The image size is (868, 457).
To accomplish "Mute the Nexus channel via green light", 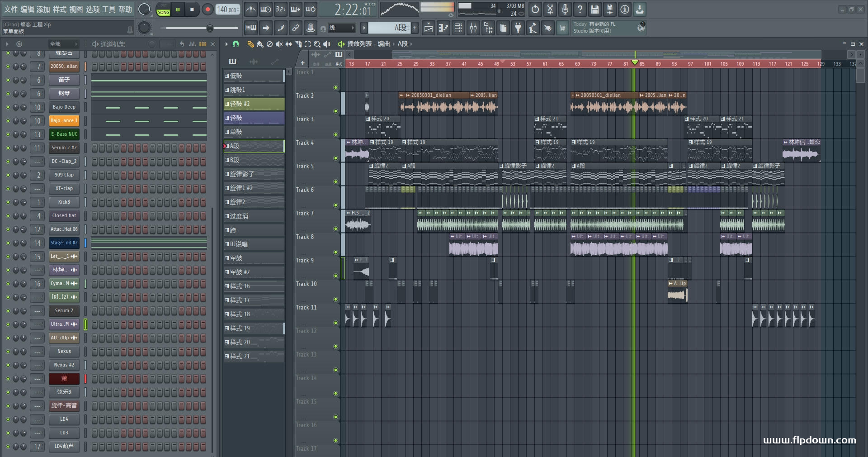I will 8,352.
